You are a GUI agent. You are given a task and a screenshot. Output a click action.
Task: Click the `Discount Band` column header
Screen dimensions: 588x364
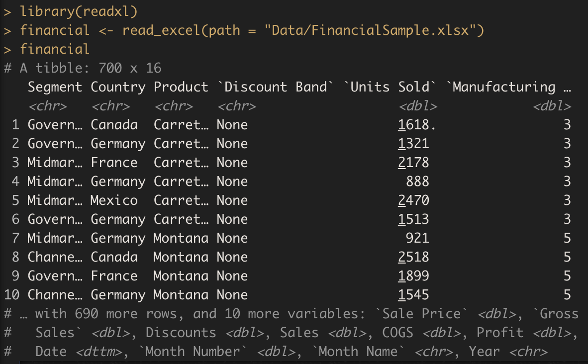[x=275, y=87]
